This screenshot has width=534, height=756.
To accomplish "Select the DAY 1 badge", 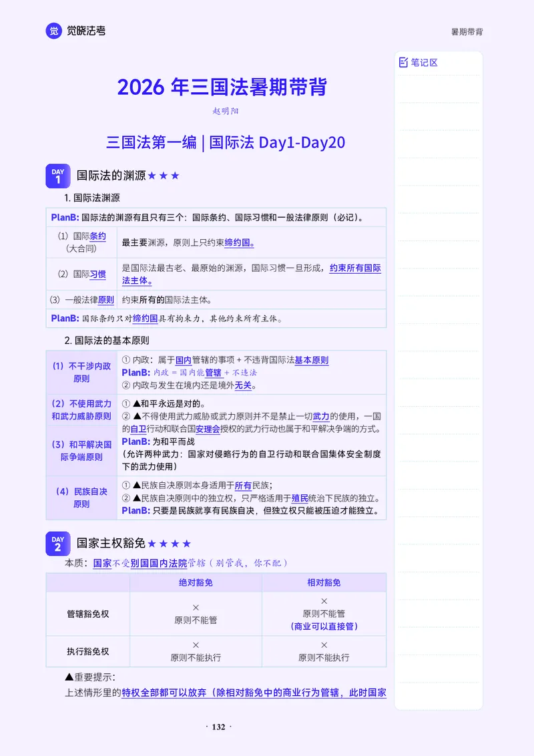I will (58, 176).
